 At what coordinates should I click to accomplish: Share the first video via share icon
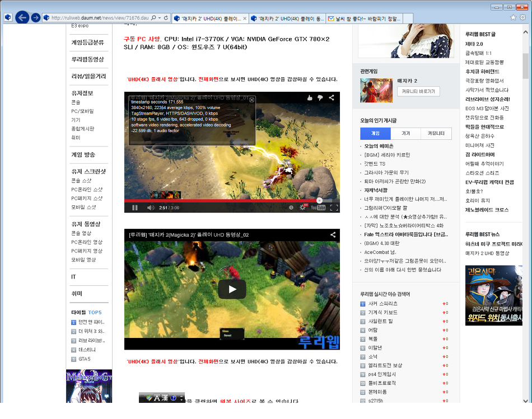tap(332, 98)
